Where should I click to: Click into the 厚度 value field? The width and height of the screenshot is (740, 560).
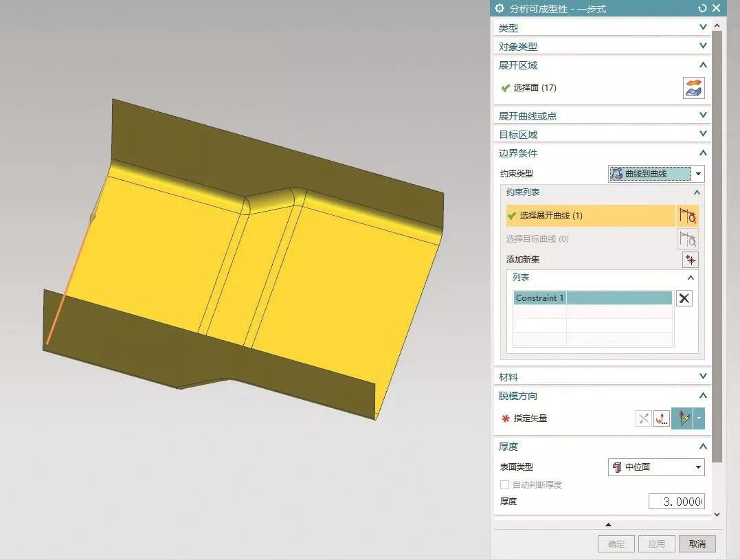coord(676,502)
